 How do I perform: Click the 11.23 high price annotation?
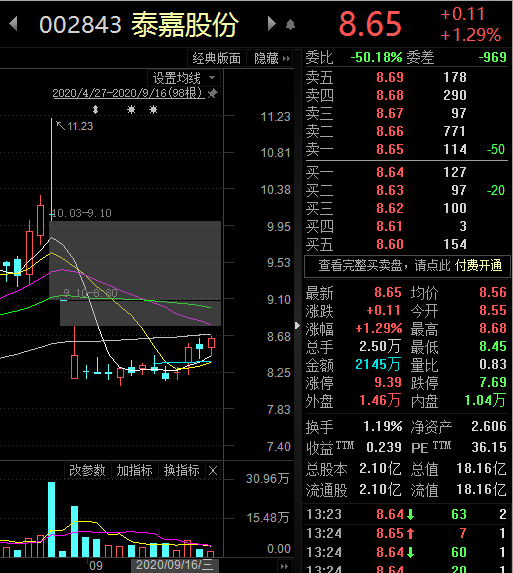(x=80, y=126)
